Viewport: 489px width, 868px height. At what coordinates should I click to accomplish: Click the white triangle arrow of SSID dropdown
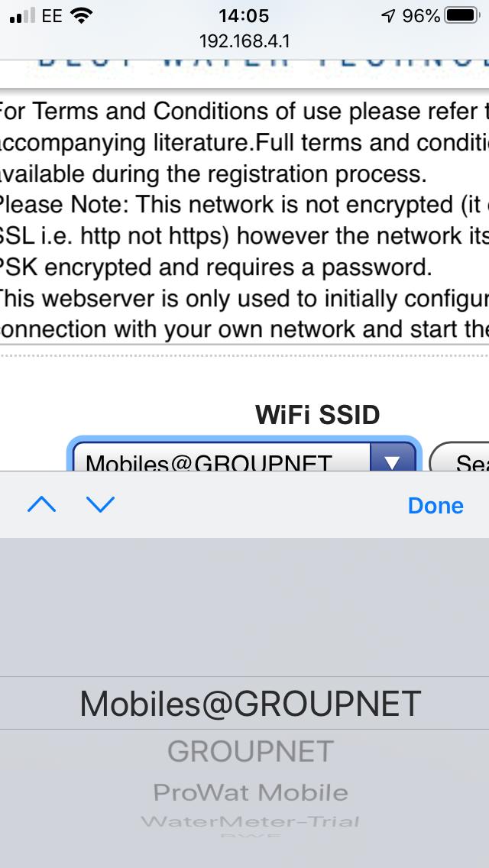click(x=391, y=461)
